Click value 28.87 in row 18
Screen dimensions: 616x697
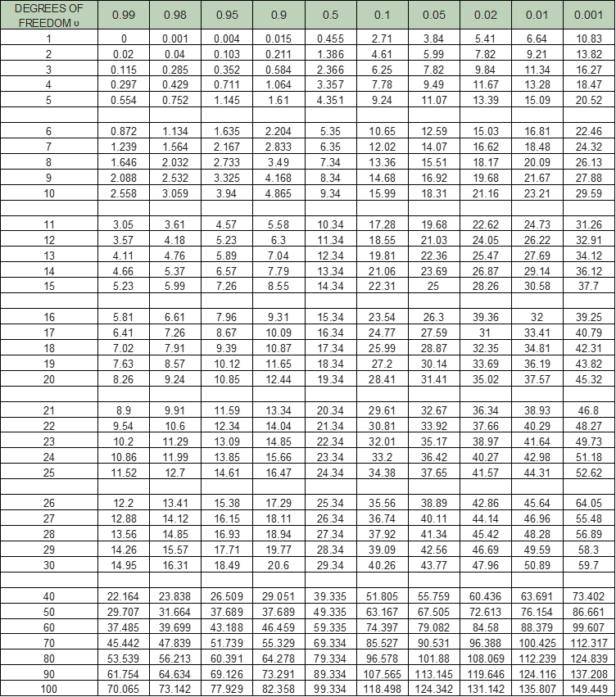tap(434, 348)
